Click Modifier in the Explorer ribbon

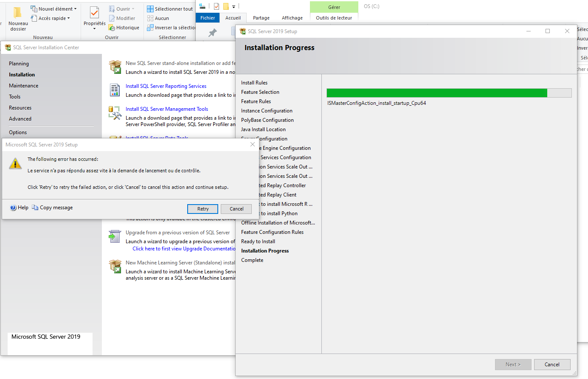click(122, 18)
